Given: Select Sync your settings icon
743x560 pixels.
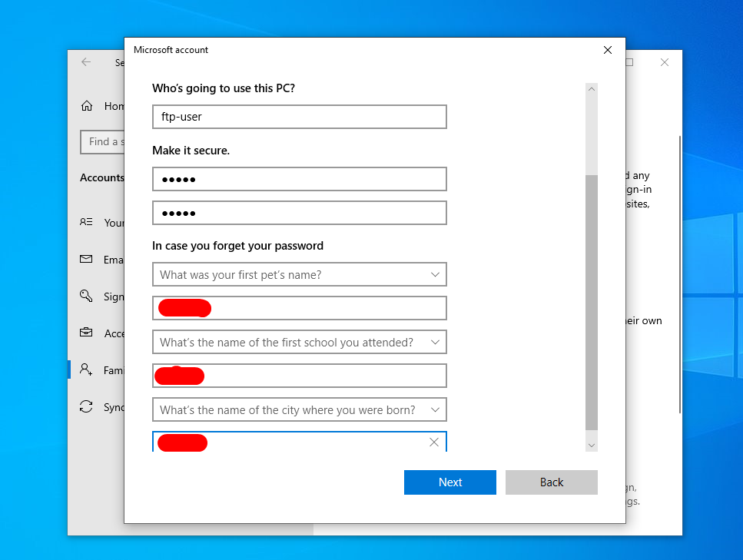Looking at the screenshot, I should click(x=86, y=406).
